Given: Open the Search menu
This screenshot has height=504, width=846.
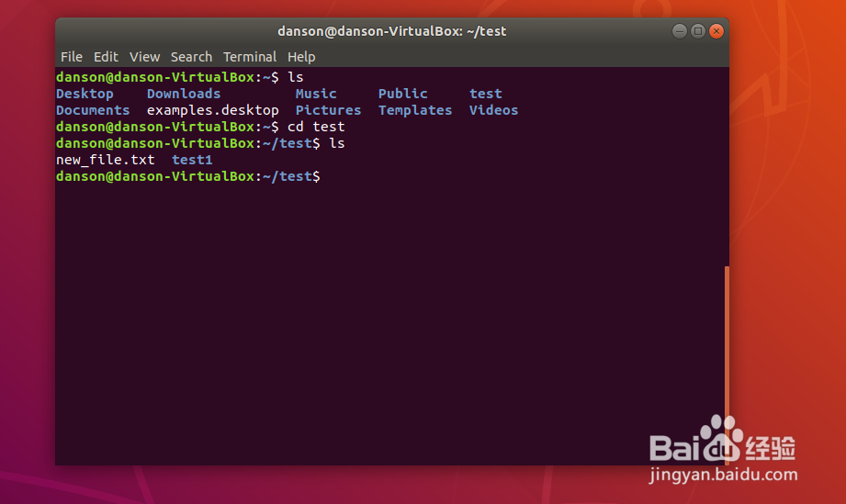Looking at the screenshot, I should (x=192, y=57).
